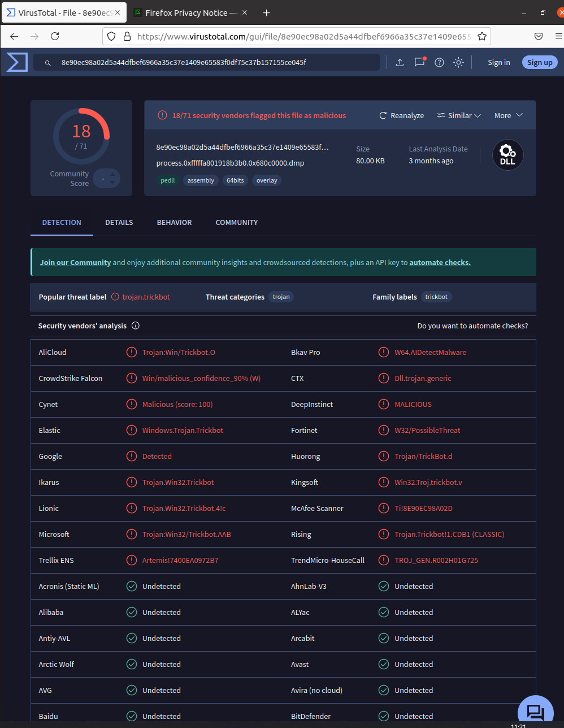Viewport: 564px width, 728px height.
Task: Click the alert icon in Rising row
Action: 384,534
